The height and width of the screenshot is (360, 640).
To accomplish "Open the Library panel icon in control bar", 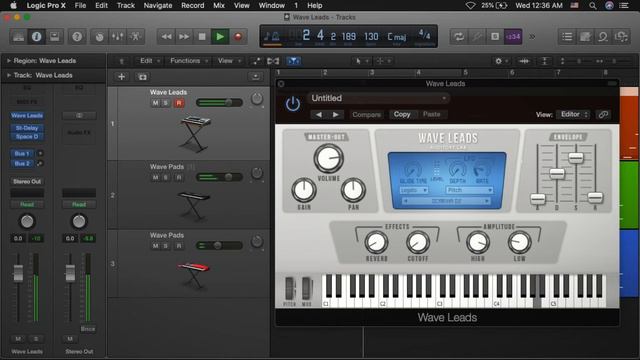I will tap(18, 37).
